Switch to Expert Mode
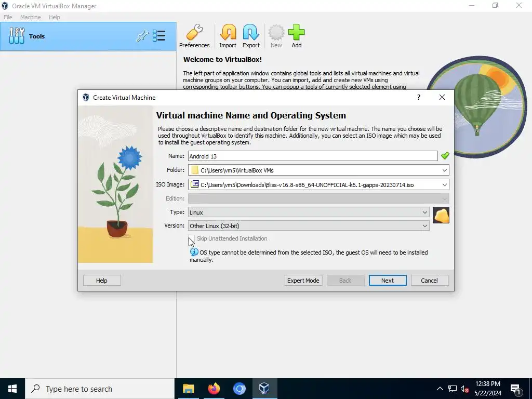This screenshot has height=399, width=532. pos(303,280)
